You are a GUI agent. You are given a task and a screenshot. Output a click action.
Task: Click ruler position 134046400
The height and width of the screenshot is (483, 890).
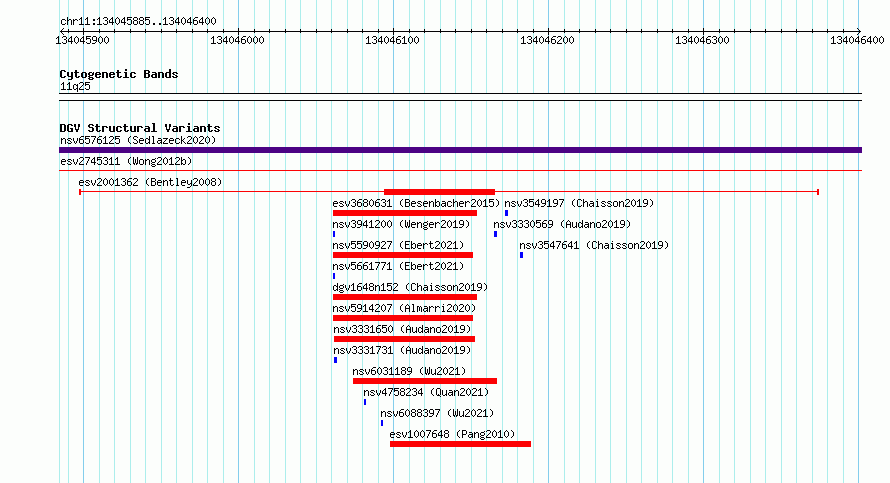point(858,40)
